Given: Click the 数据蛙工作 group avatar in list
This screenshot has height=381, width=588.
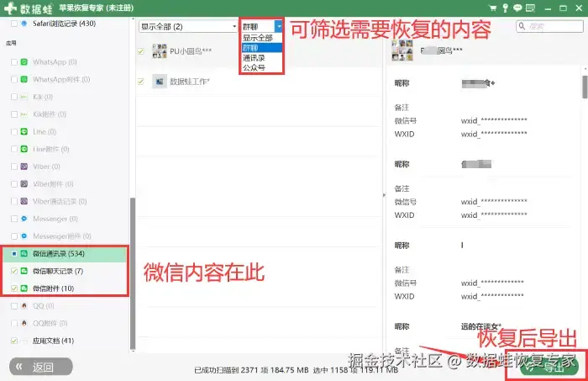Looking at the screenshot, I should tap(160, 81).
